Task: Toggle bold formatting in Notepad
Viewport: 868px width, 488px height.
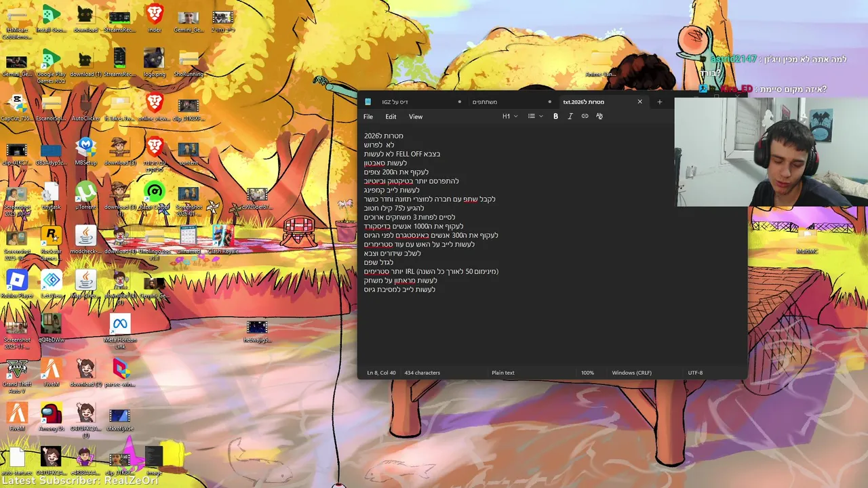Action: point(555,117)
